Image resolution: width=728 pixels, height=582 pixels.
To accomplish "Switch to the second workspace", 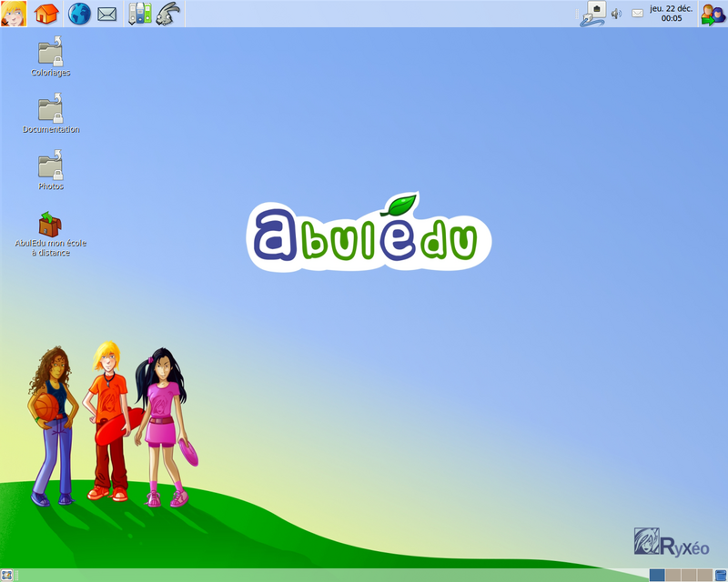I will (672, 575).
